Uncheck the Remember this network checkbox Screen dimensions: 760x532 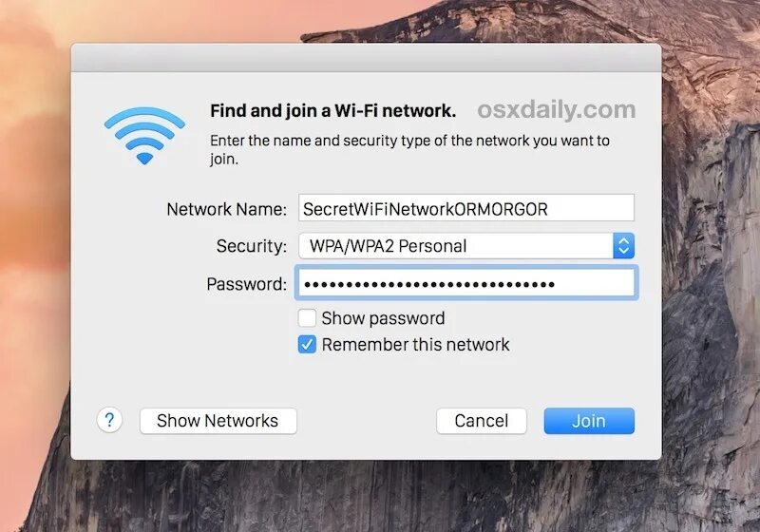coord(307,345)
